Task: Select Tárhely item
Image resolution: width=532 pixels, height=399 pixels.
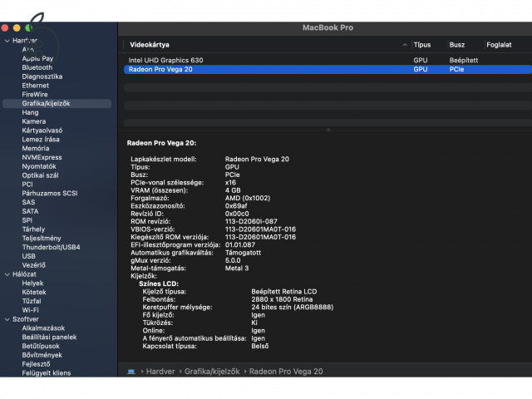Action: pos(33,229)
